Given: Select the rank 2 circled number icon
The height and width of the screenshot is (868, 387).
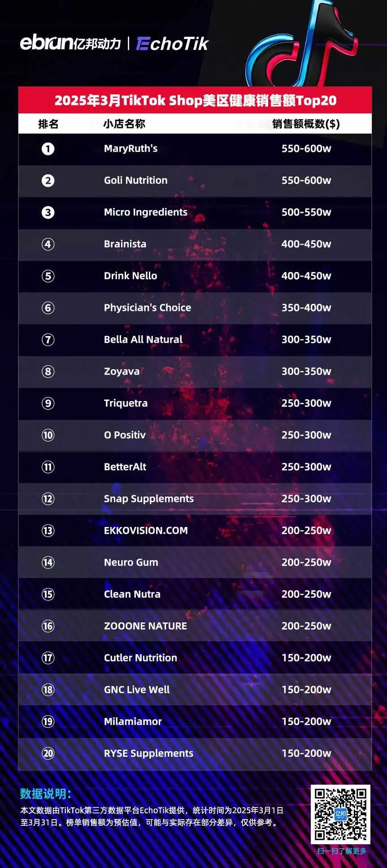Looking at the screenshot, I should (48, 181).
